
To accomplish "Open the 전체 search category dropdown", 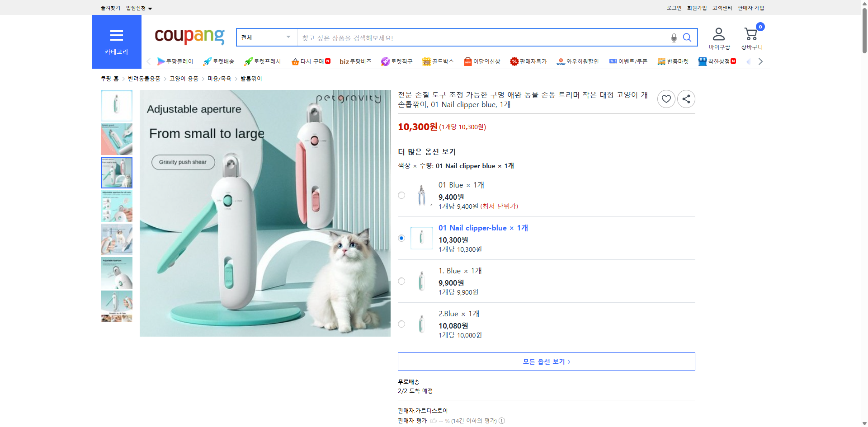I will tap(266, 38).
